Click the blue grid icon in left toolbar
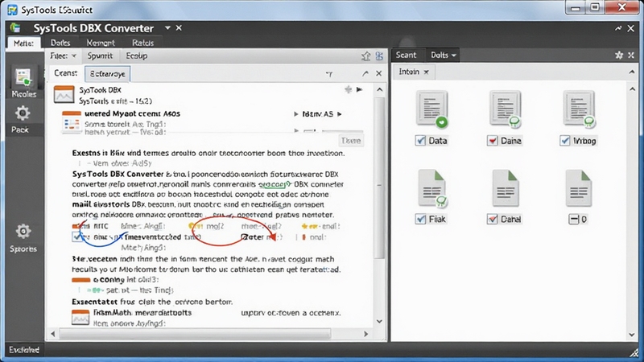The image size is (644, 362). pos(379,56)
